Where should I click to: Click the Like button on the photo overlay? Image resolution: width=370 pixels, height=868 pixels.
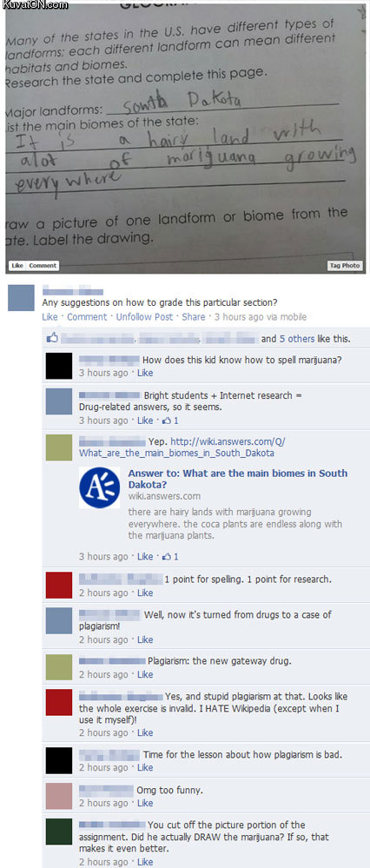[x=17, y=266]
